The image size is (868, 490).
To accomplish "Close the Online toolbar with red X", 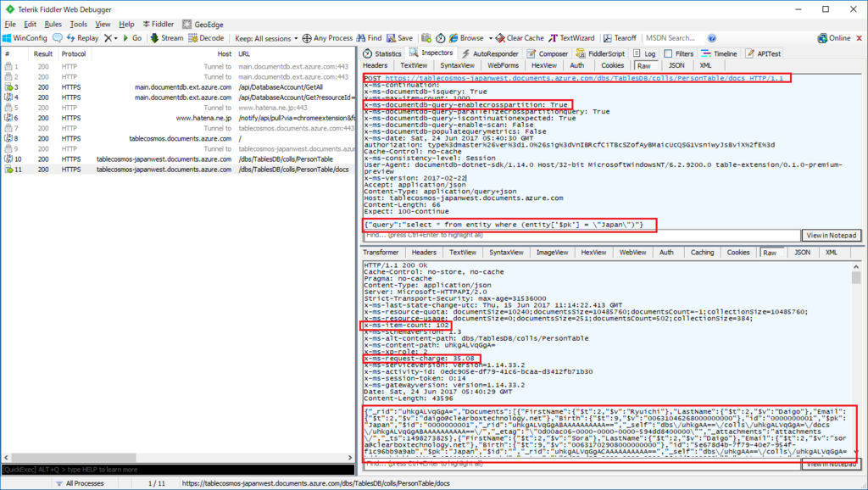I will (860, 38).
